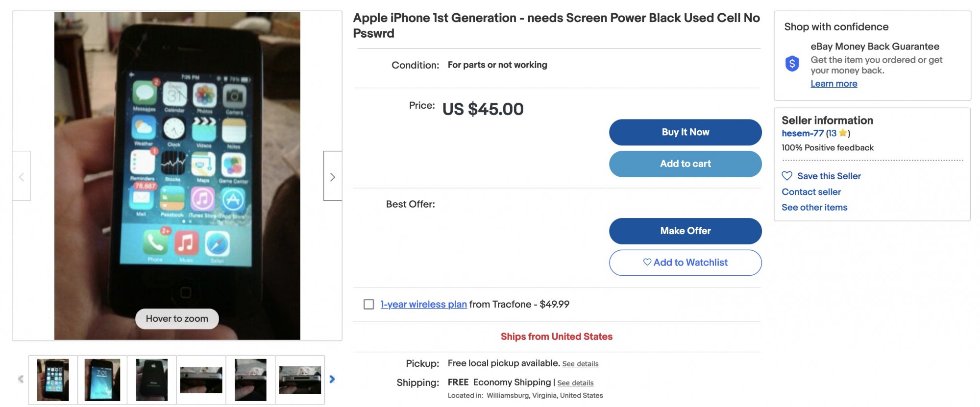This screenshot has width=980, height=407.
Task: Click the seller feedback star icon
Action: coord(843,133)
